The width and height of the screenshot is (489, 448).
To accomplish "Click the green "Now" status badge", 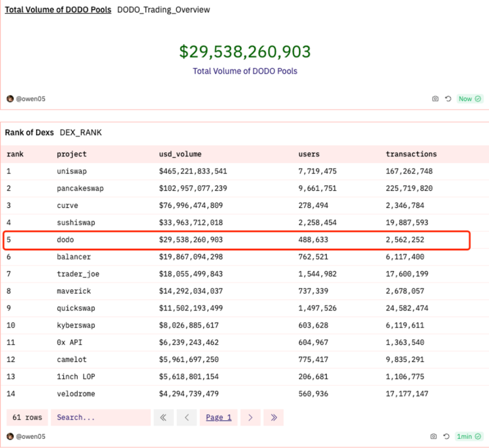I will click(470, 99).
